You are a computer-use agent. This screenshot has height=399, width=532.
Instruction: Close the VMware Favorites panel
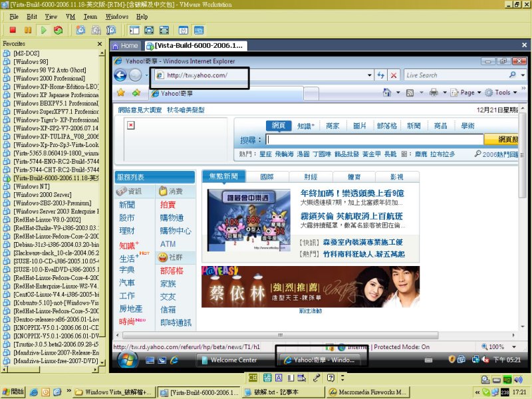click(100, 44)
